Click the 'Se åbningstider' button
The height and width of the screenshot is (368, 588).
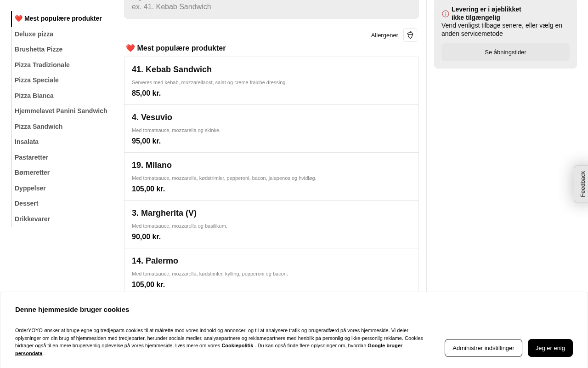pos(505,52)
